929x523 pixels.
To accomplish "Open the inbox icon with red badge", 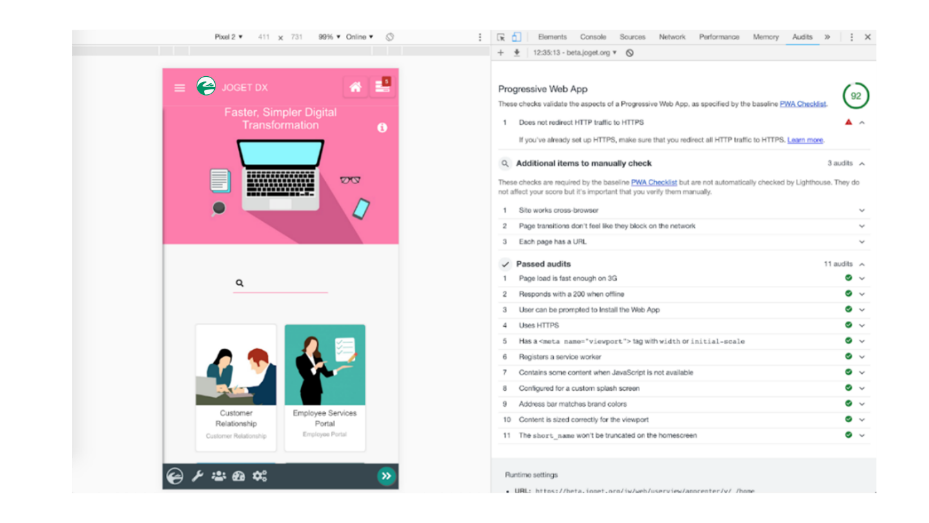I will pyautogui.click(x=382, y=87).
